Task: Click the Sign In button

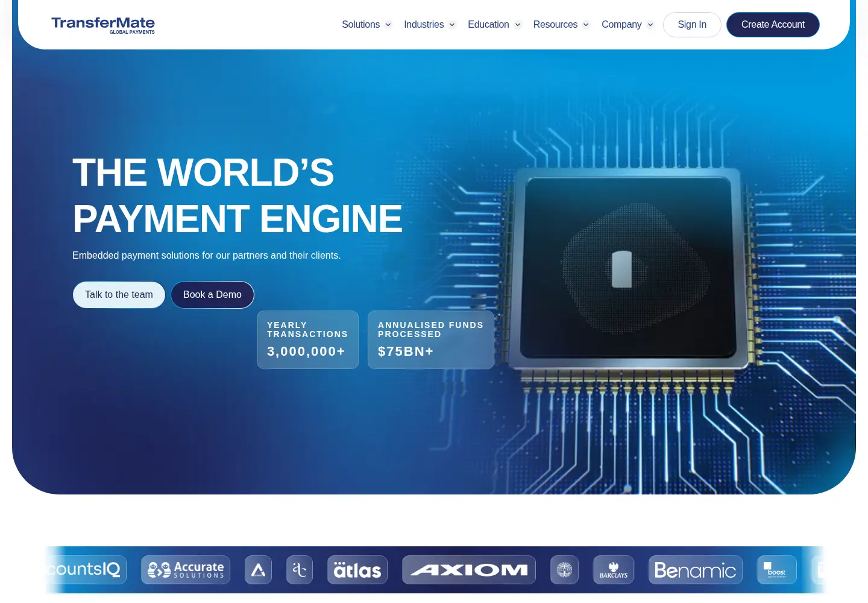Action: pos(692,25)
